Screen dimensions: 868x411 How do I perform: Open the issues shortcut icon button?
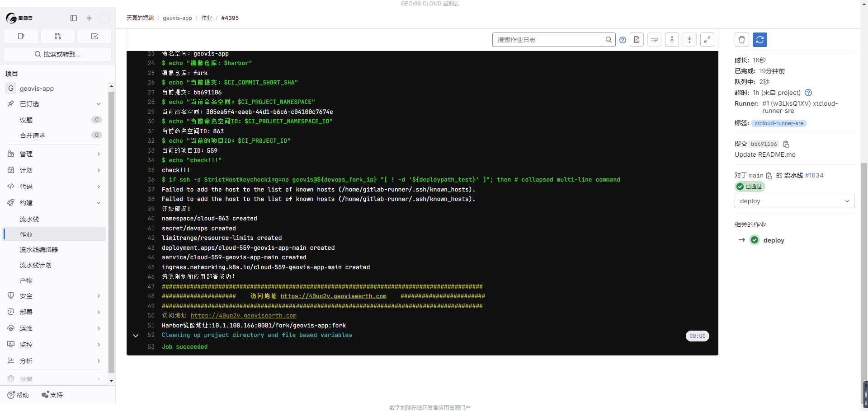click(21, 36)
